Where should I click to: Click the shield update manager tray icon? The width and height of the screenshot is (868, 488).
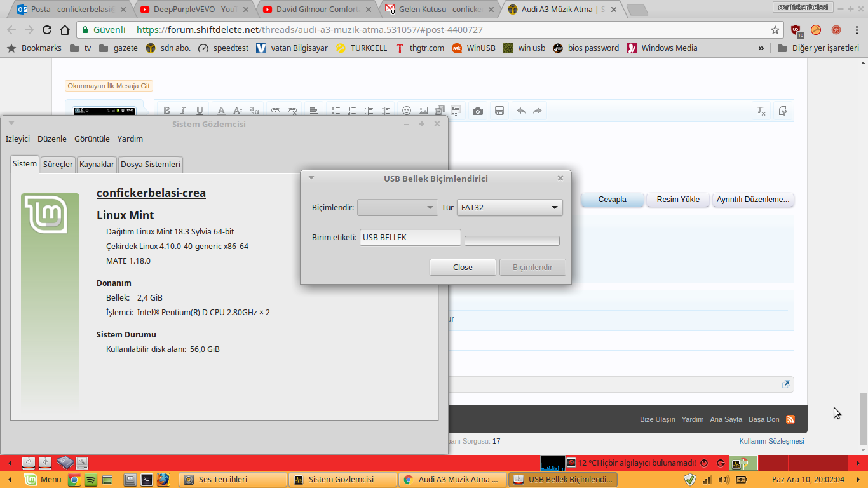tap(690, 480)
